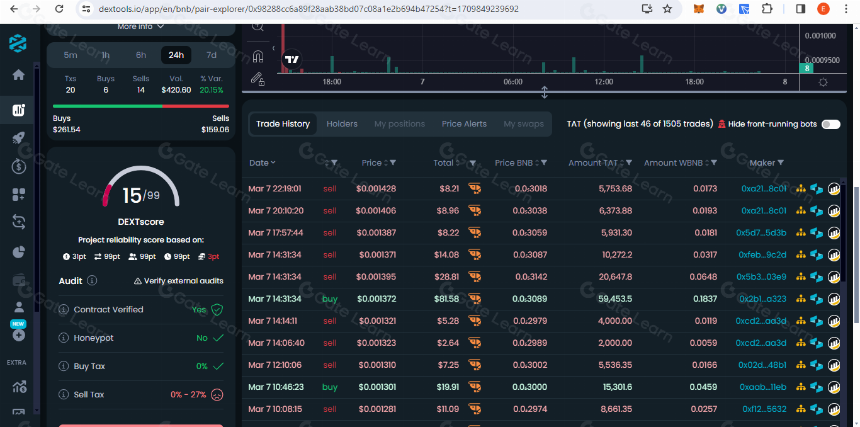Reload the page using browser refresh

pyautogui.click(x=59, y=9)
